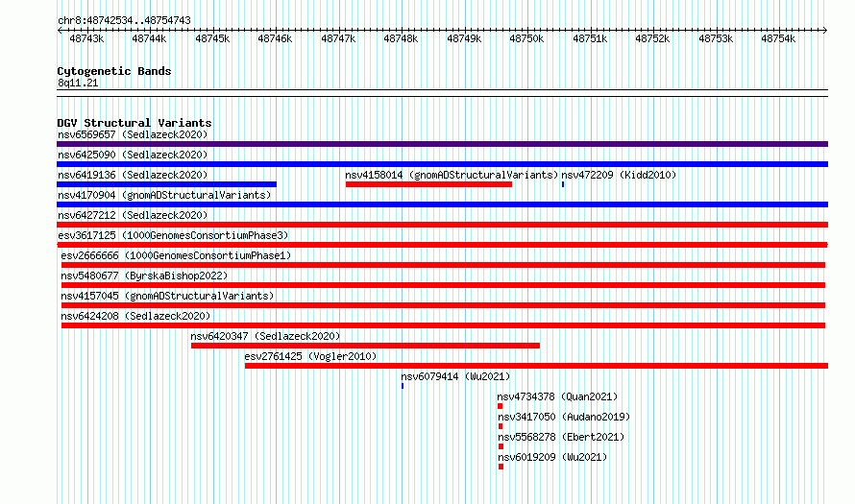Click the 48748k ruler tick label
The width and height of the screenshot is (855, 504).
coord(402,38)
